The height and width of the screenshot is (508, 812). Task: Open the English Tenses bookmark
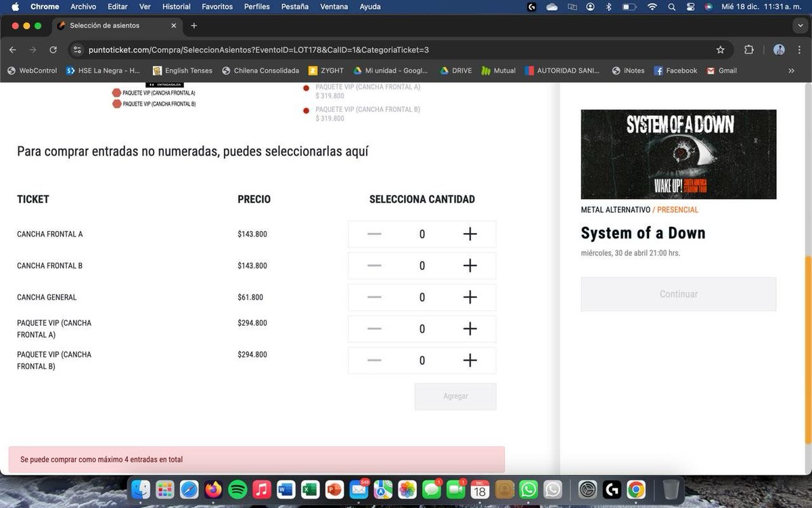point(183,70)
